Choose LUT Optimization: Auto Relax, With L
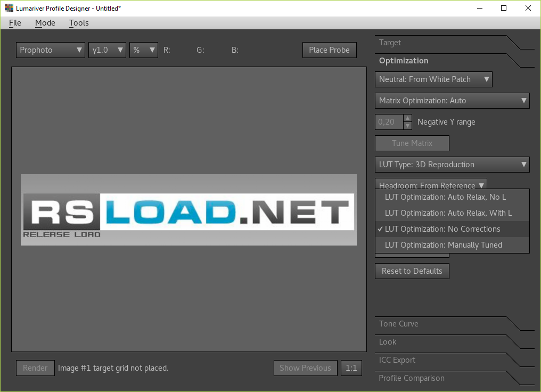The width and height of the screenshot is (541, 392). [x=452, y=213]
